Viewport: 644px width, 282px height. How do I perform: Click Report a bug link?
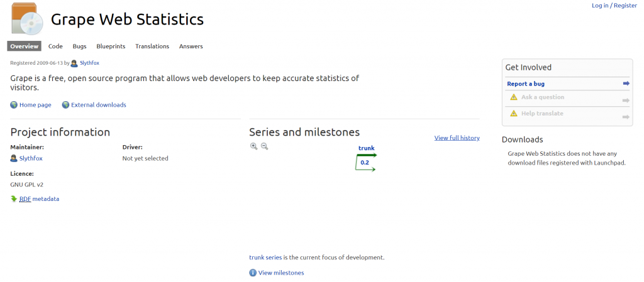point(526,84)
